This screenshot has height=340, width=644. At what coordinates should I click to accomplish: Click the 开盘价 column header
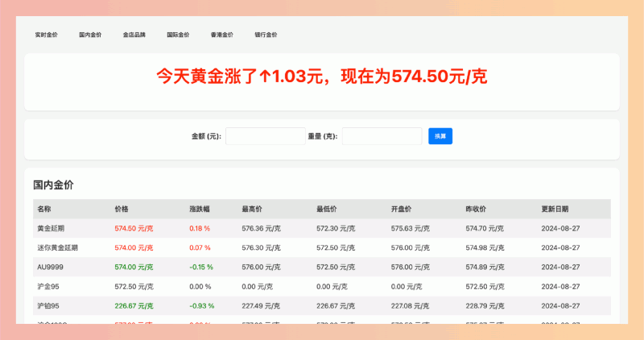coord(401,209)
